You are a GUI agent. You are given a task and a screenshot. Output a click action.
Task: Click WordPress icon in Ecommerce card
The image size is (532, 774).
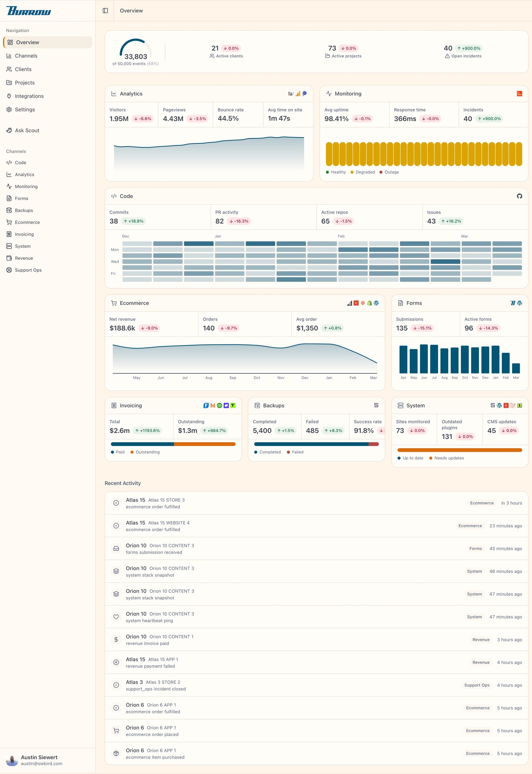coord(376,303)
